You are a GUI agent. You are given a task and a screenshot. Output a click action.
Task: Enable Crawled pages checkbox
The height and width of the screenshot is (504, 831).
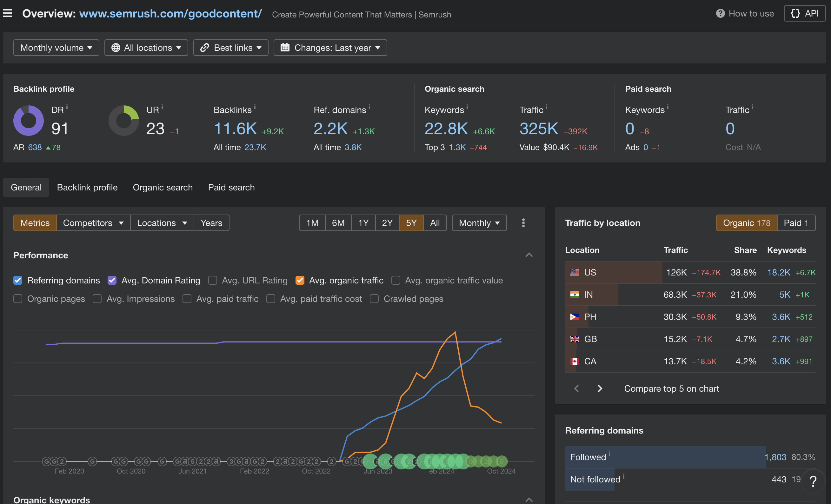(x=374, y=299)
